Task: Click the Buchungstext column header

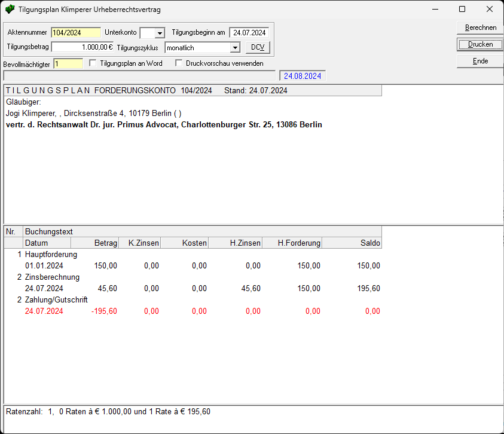Action: coord(202,231)
